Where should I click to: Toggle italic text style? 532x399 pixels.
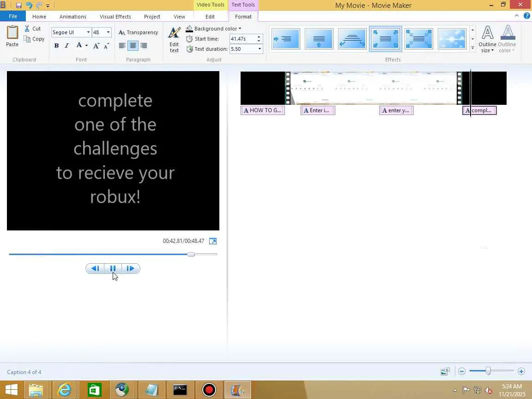coord(67,45)
